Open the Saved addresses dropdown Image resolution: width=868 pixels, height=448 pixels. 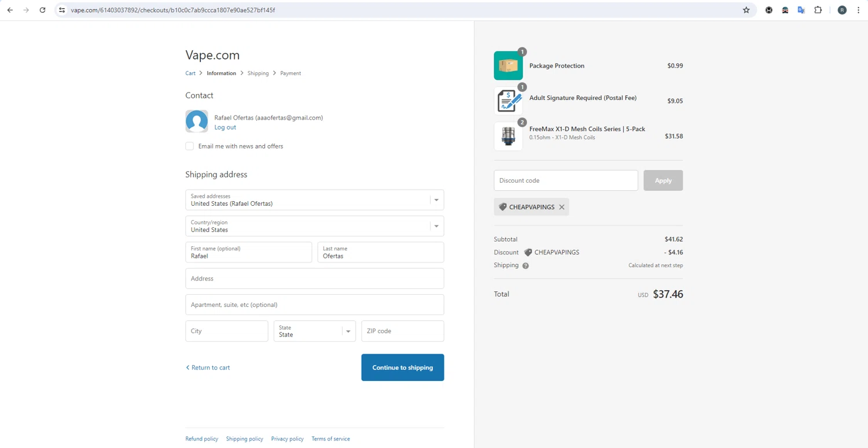pyautogui.click(x=315, y=200)
